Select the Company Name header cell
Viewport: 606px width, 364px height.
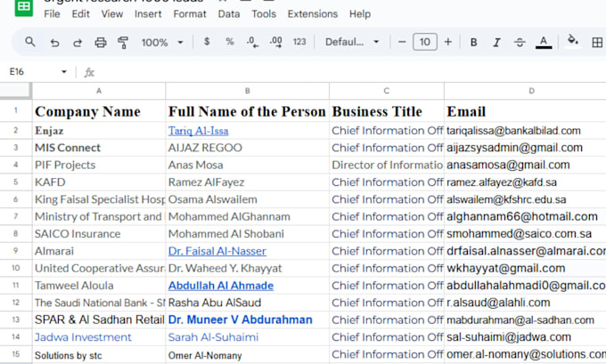tap(99, 111)
